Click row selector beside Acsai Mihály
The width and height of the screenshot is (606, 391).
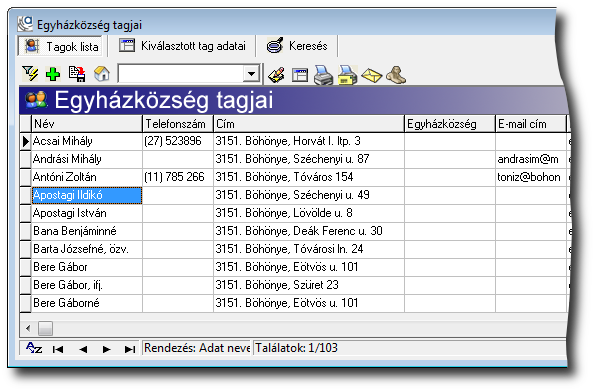point(26,141)
